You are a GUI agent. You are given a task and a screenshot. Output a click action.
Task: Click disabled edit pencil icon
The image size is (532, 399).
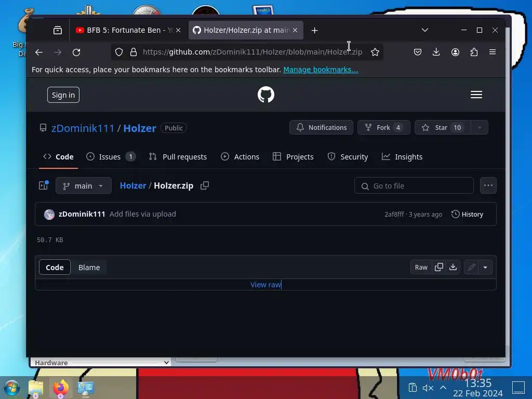tap(471, 268)
